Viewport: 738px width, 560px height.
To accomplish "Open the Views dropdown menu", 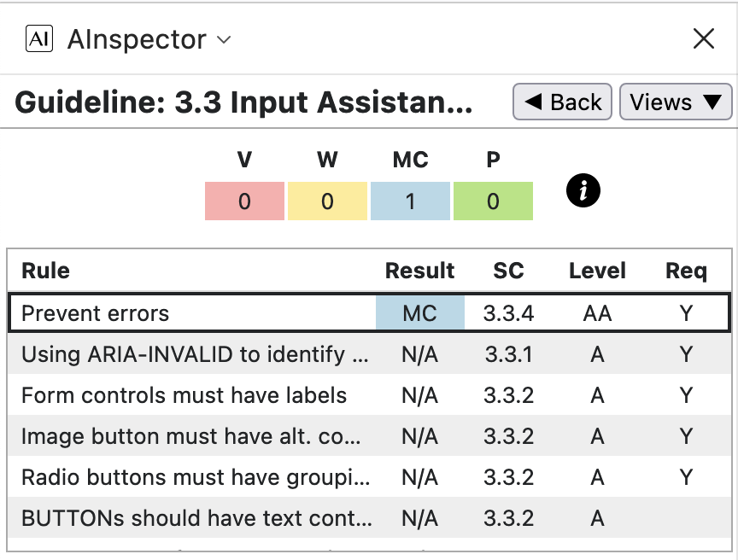I will tap(675, 102).
